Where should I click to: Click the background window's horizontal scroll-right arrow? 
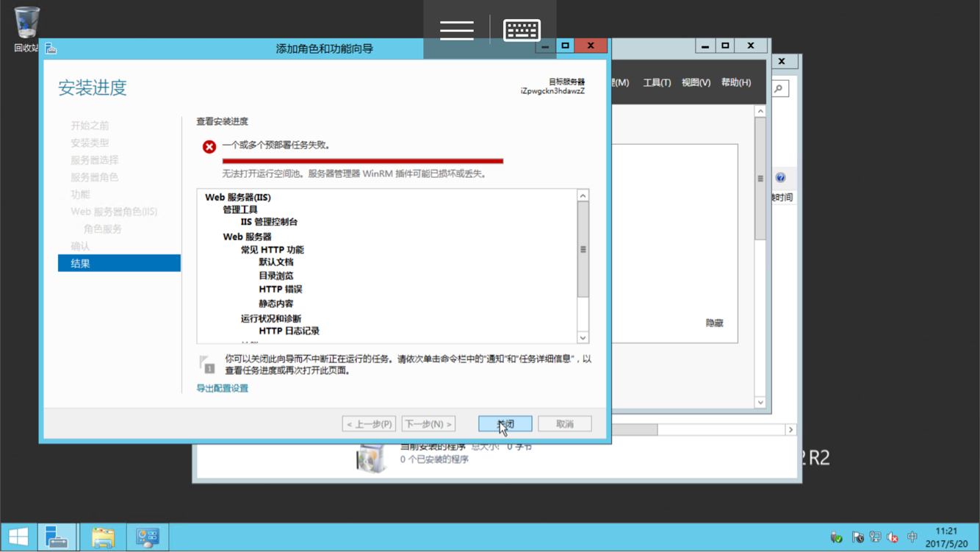pyautogui.click(x=790, y=430)
